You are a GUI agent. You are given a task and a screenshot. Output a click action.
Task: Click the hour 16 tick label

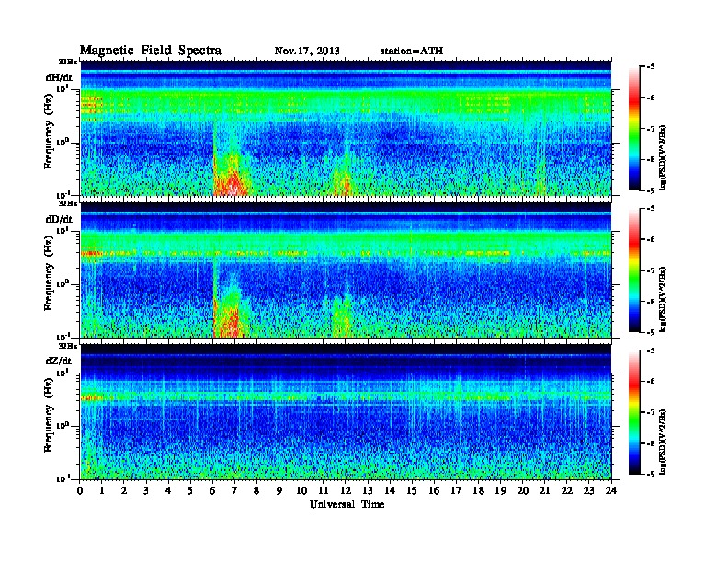pos(434,490)
